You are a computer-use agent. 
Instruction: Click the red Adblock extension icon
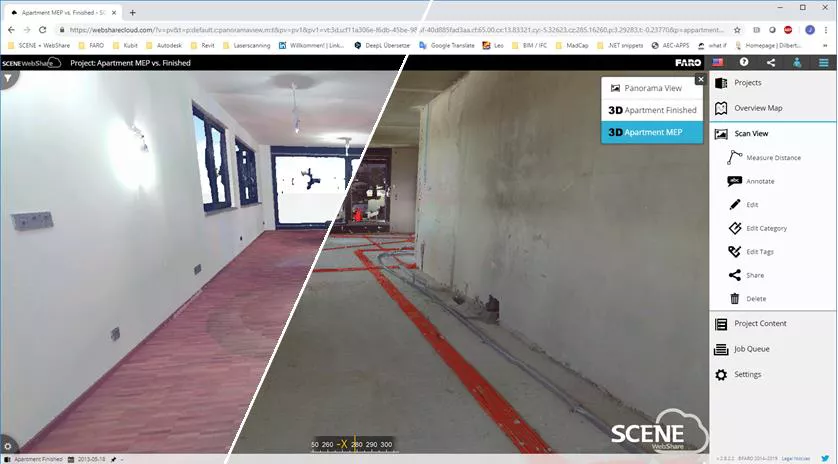coord(788,30)
